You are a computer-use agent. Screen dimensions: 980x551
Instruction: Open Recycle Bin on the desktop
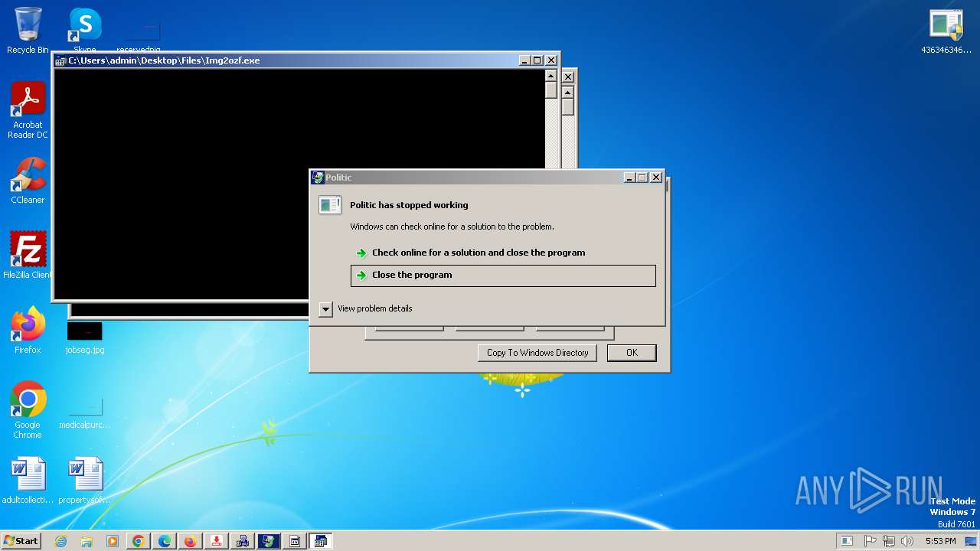(28, 31)
